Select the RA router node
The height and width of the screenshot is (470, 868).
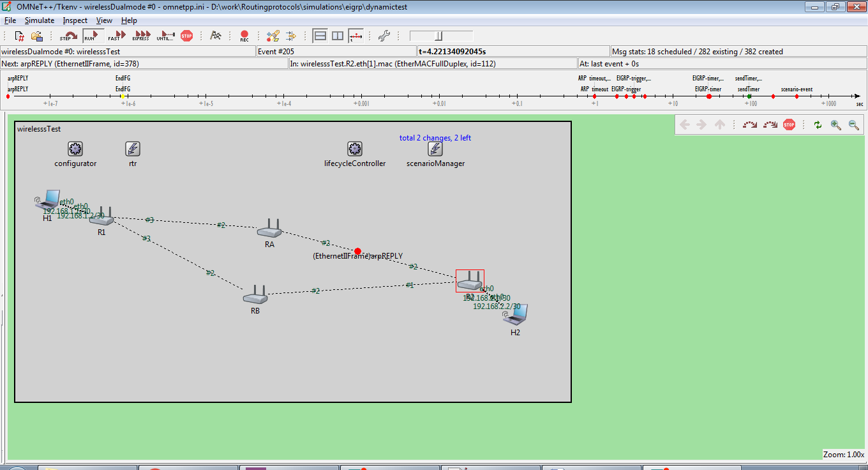click(x=269, y=228)
